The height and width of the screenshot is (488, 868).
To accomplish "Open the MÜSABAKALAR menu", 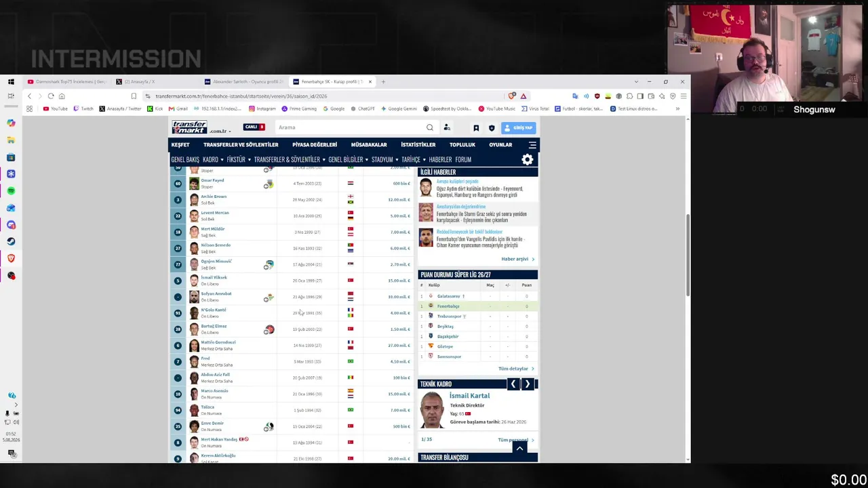I will [369, 144].
